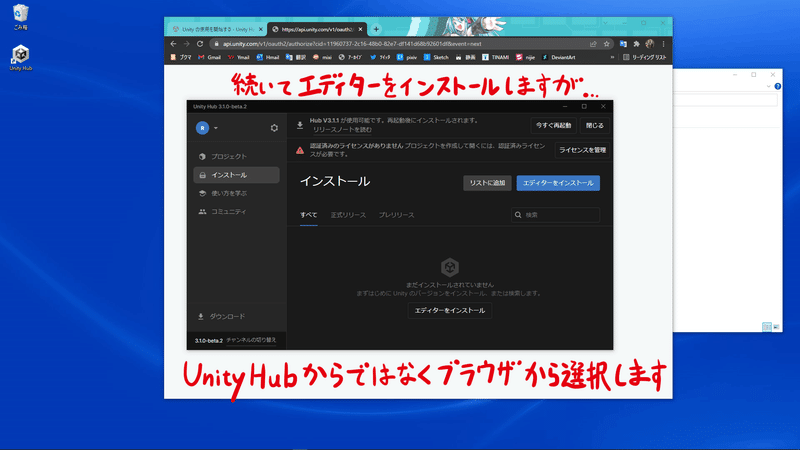The width and height of the screenshot is (800, 450).
Task: Click the red license warning triangle icon
Action: 300,150
